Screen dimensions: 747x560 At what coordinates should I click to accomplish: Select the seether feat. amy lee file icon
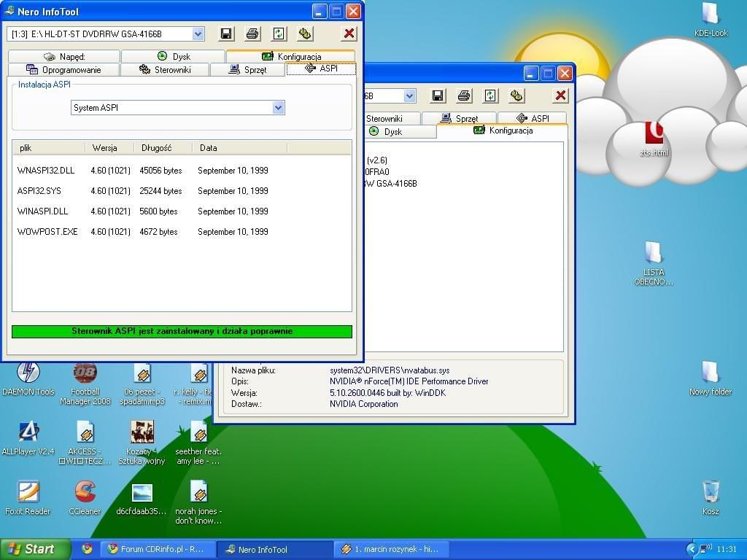pyautogui.click(x=198, y=443)
